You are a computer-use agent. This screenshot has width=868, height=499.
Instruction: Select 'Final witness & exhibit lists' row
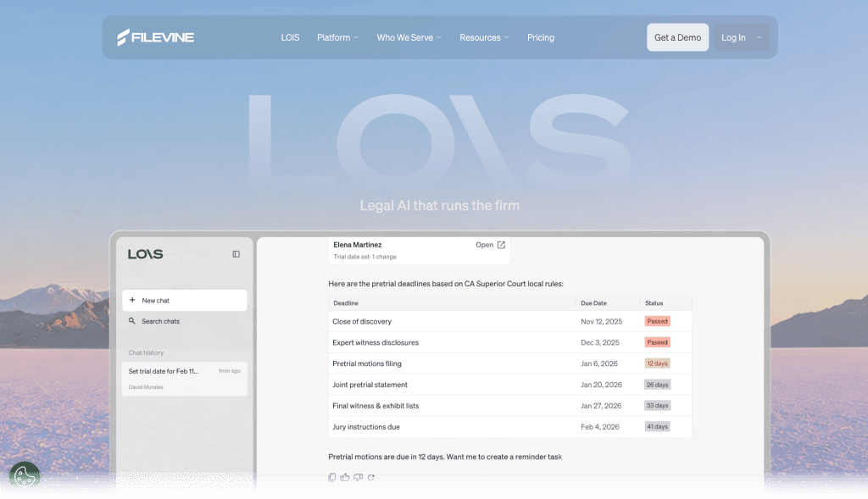tap(509, 406)
